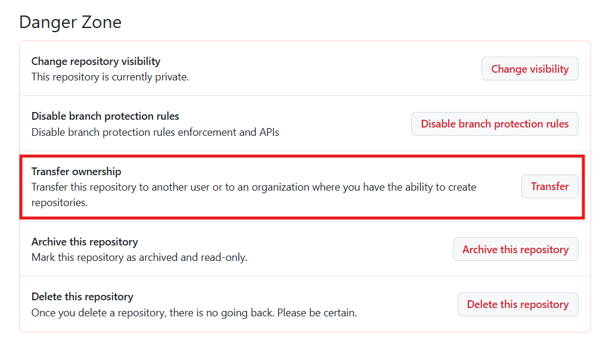Click the branch protection enforcement and APIs description
Image resolution: width=609 pixels, height=364 pixels.
[156, 132]
